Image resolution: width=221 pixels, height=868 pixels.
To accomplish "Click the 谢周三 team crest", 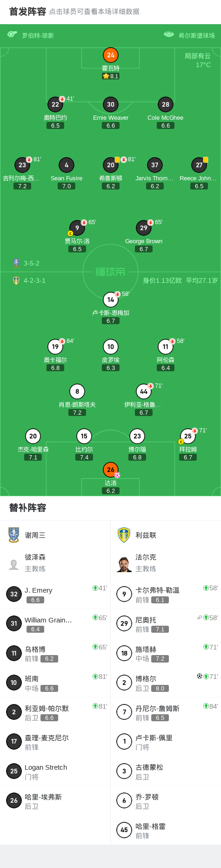I will [14, 535].
